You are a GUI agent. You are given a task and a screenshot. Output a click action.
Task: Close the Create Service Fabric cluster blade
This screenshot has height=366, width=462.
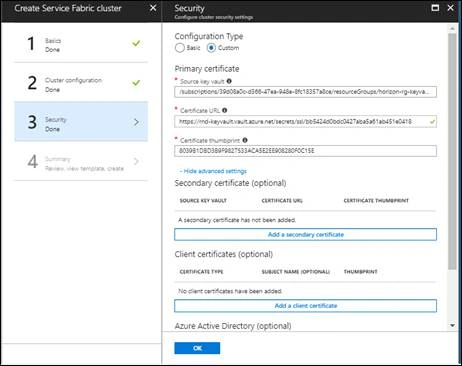click(153, 8)
